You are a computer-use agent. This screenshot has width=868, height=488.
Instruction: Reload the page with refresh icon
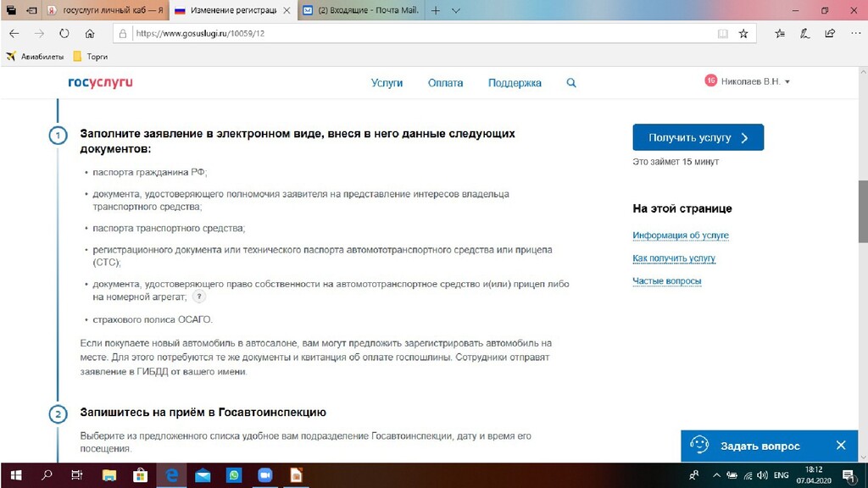click(x=64, y=34)
